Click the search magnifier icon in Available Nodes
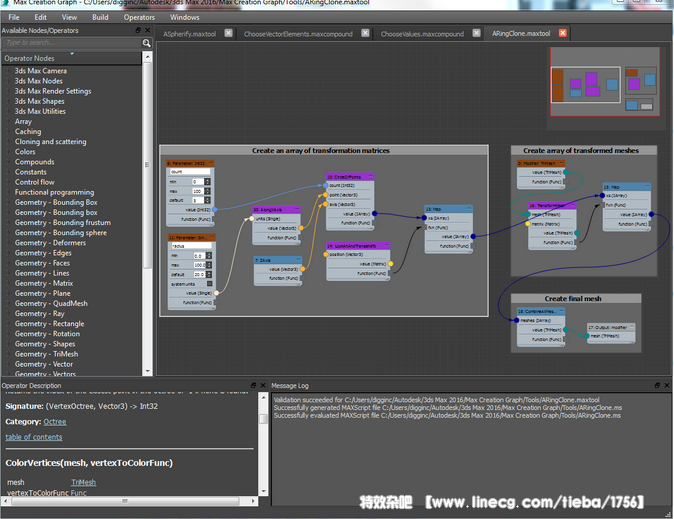Viewport: 674px width, 519px height. click(x=147, y=43)
